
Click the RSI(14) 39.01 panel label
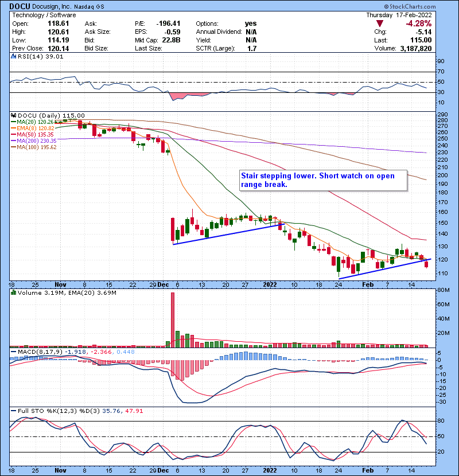point(40,56)
